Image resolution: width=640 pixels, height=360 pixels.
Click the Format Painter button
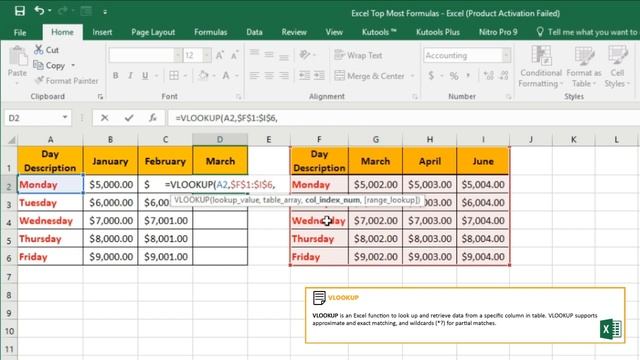67,81
